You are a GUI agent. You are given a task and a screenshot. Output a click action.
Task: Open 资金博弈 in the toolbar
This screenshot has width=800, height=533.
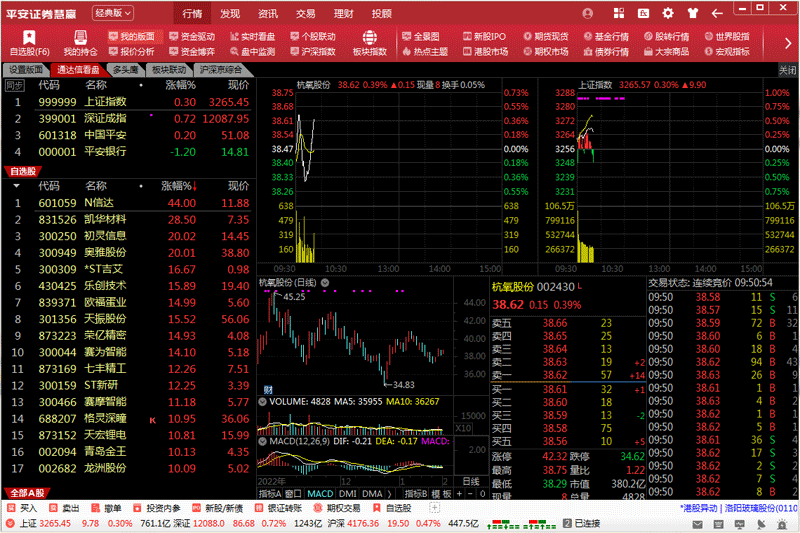(192, 52)
